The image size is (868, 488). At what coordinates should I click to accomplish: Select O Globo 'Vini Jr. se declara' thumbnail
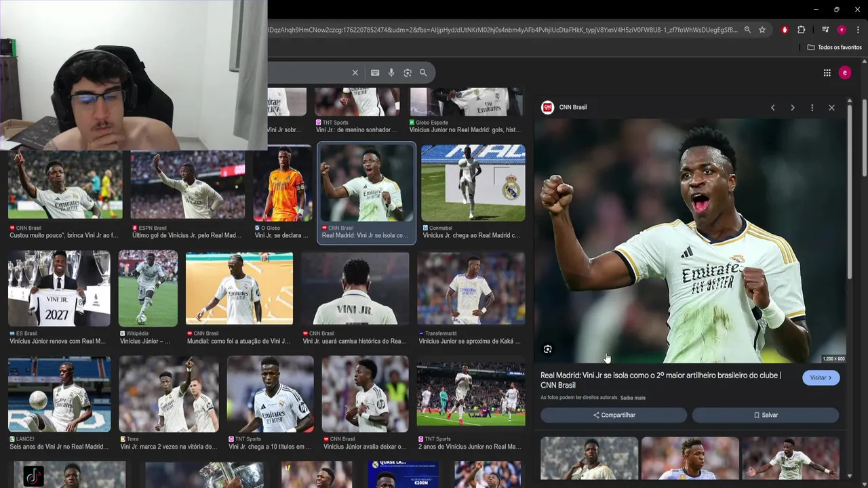point(282,184)
